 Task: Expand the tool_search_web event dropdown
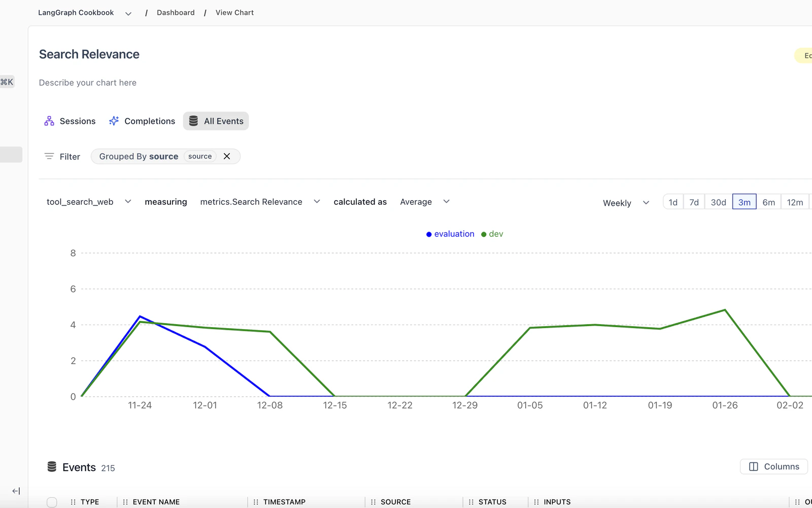[x=89, y=202]
